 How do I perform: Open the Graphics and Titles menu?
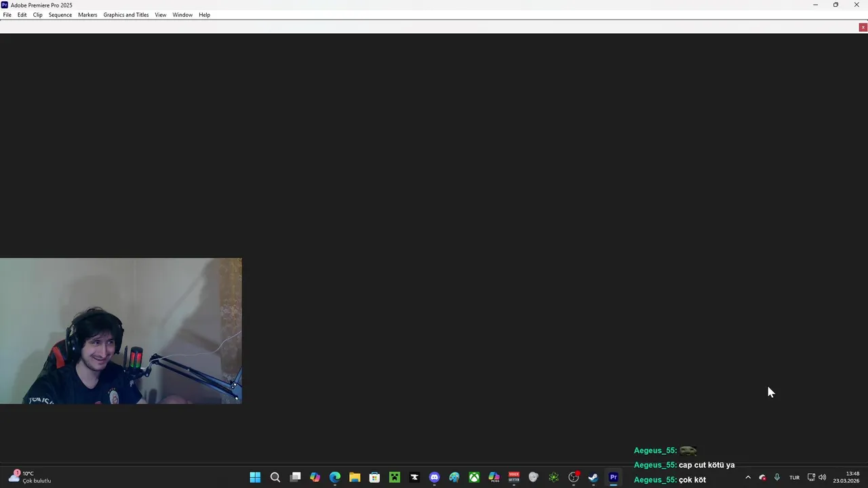[126, 15]
